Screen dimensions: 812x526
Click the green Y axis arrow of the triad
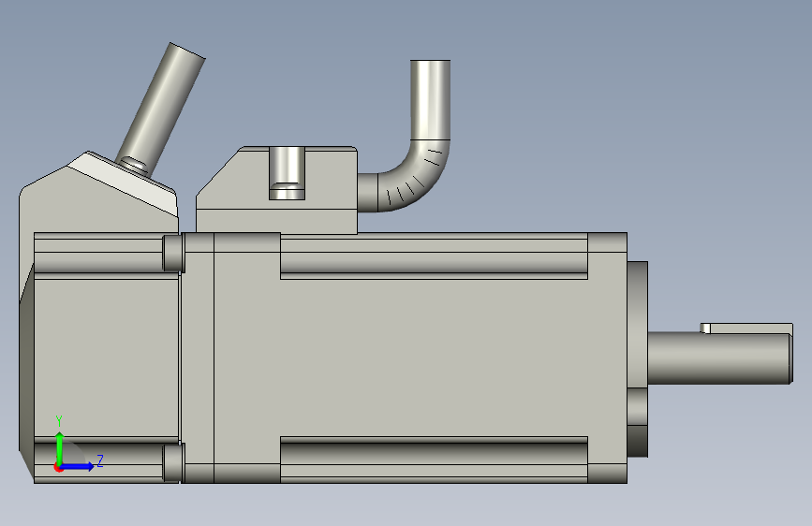[x=60, y=447]
